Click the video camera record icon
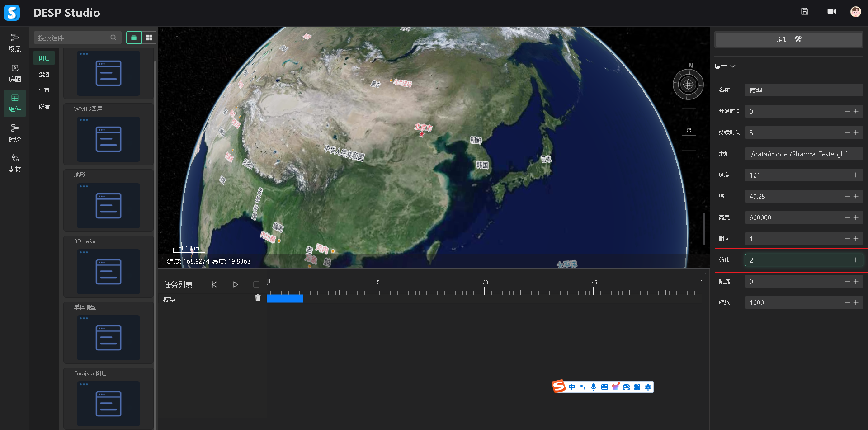Viewport: 868px width, 430px height. click(x=831, y=12)
